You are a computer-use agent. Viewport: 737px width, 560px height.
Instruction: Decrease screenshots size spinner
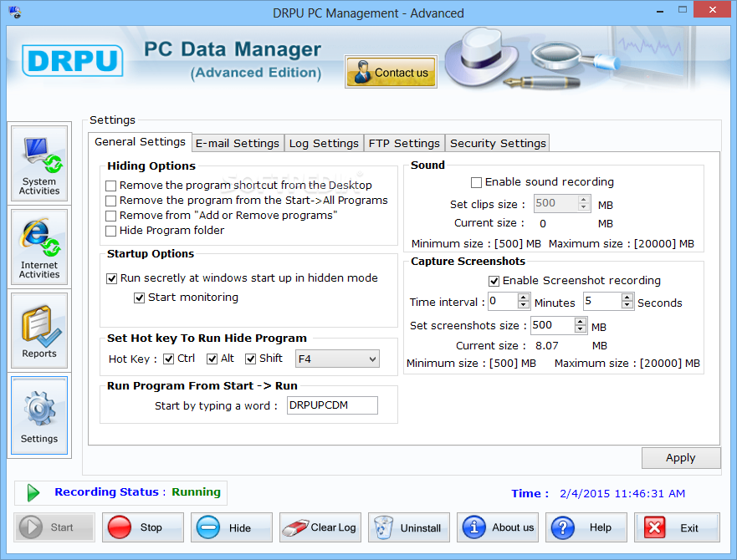click(581, 328)
